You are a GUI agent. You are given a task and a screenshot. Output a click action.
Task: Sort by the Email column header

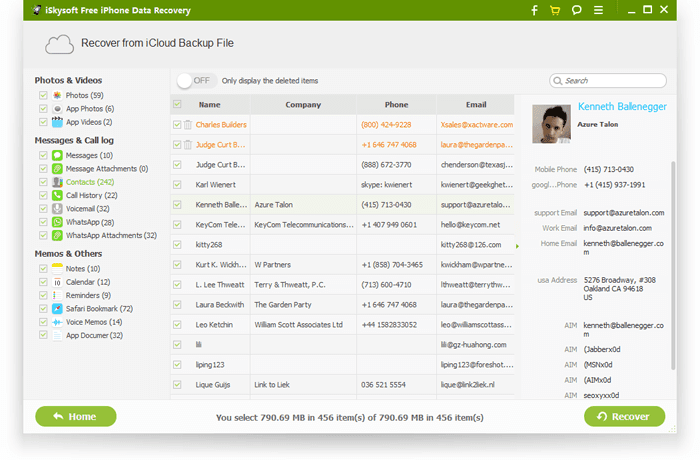click(476, 105)
